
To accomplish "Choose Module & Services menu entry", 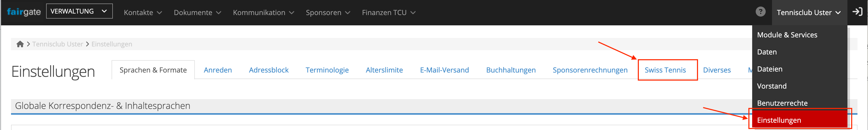I will pyautogui.click(x=787, y=35).
